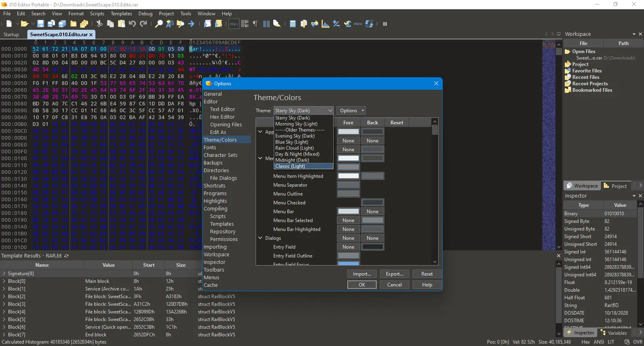Click Menu Bar foreground color swatch
Viewport: 644px width, 346px height.
[348, 212]
